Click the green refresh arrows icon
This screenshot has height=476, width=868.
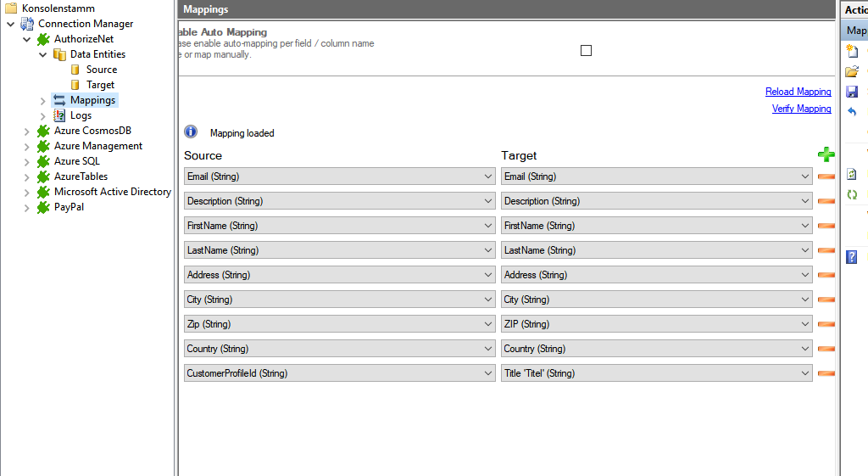(852, 194)
